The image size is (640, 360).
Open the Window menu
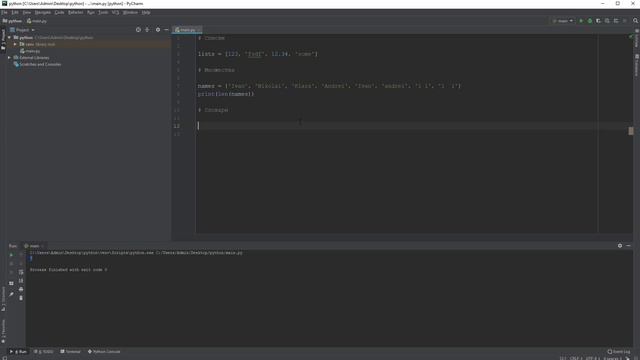[x=130, y=13]
